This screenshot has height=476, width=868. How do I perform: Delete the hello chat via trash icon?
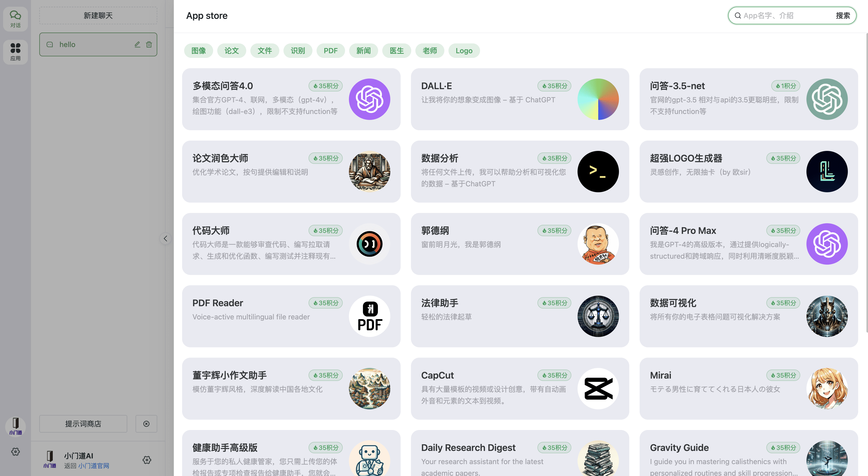149,44
